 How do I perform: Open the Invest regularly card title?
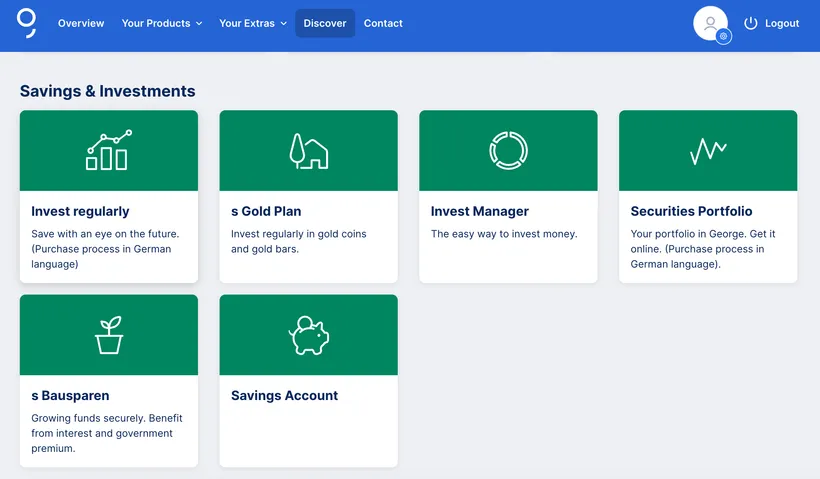tap(80, 211)
